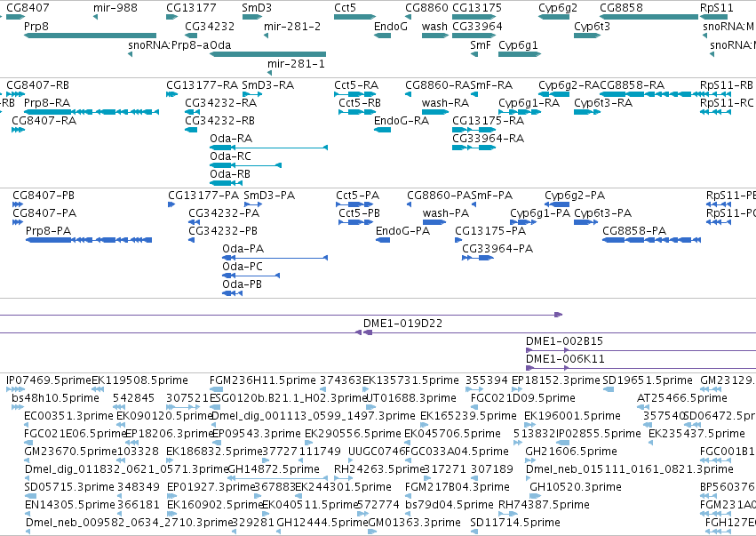756x536 pixels.
Task: Click the wash-RA transcript label
Action: 445,103
